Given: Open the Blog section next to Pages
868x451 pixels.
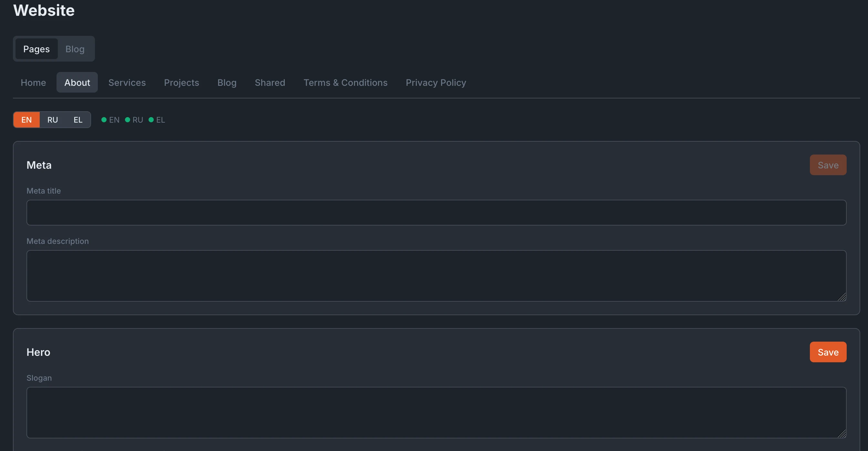Looking at the screenshot, I should [x=75, y=49].
